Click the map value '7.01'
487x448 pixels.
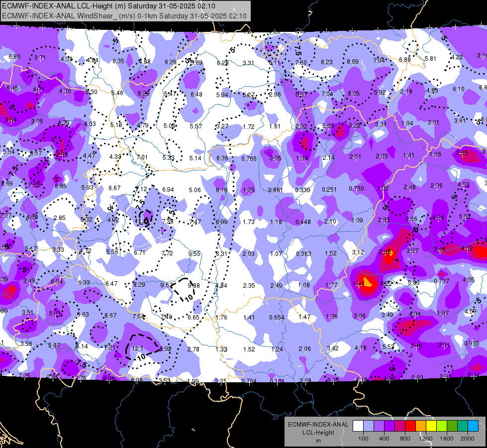pos(142,157)
